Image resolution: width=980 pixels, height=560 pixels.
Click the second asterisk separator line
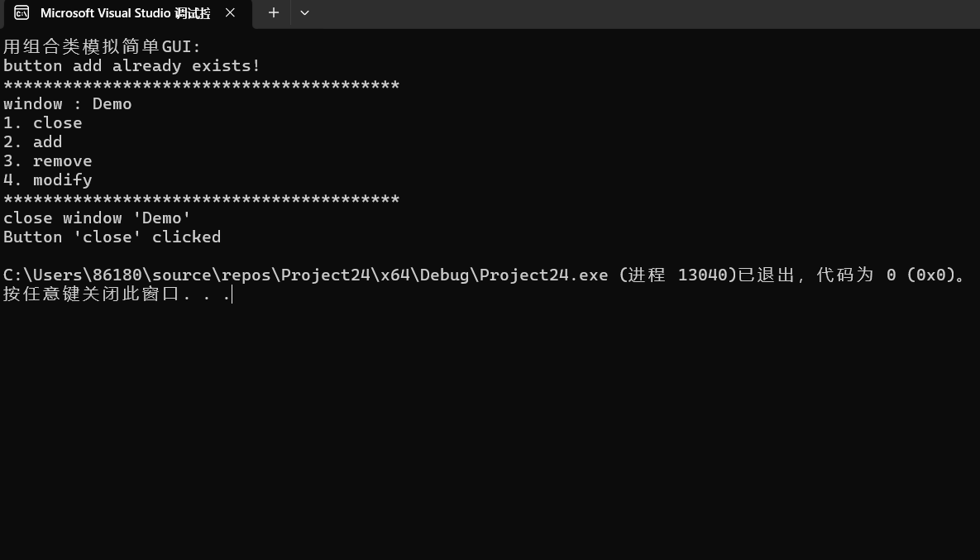201,199
